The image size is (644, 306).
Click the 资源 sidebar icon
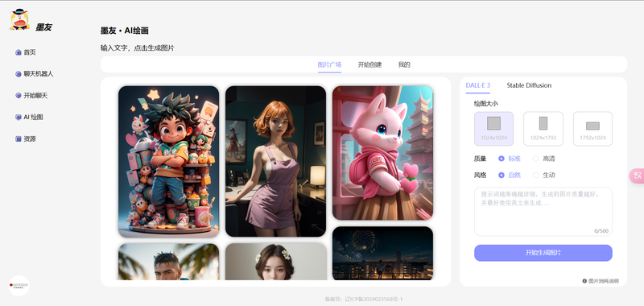tap(18, 139)
